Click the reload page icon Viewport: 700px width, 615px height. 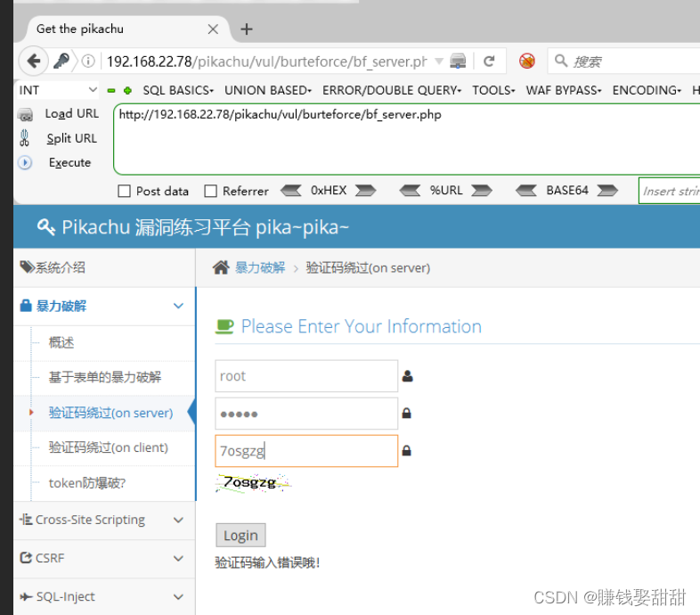[489, 61]
